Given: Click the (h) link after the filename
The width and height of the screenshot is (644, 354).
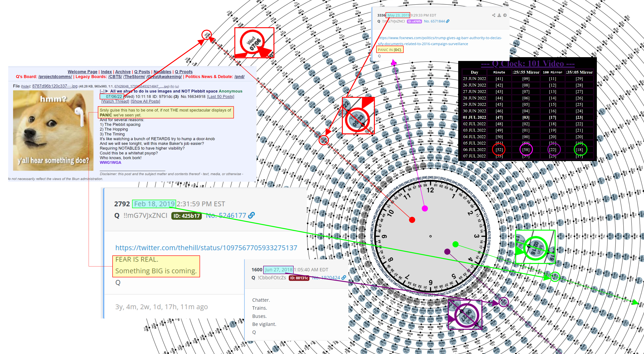Looking at the screenshot, I should click(x=172, y=86).
